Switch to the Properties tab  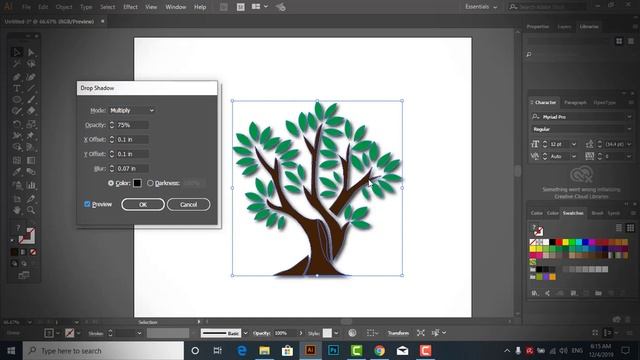[538, 27]
